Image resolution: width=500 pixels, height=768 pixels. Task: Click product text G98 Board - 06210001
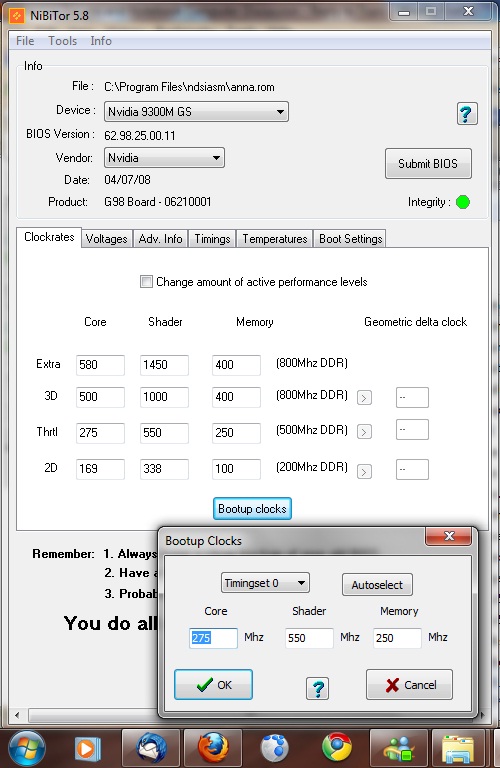coord(158,202)
